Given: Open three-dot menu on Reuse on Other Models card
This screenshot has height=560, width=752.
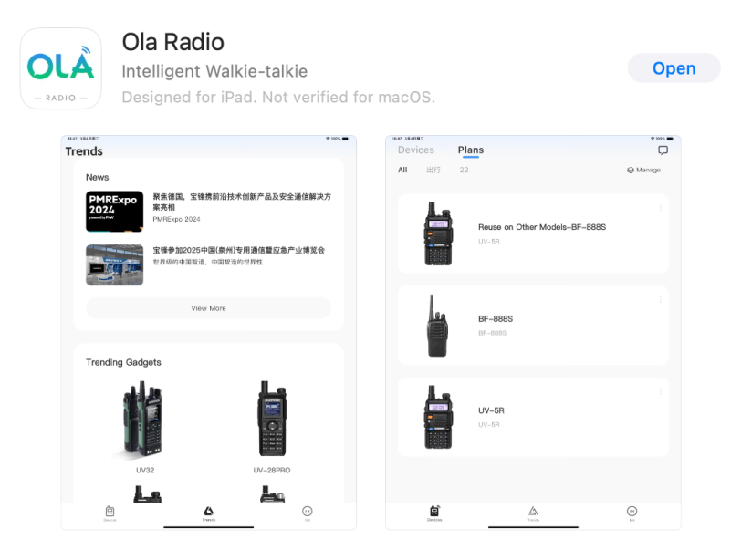Looking at the screenshot, I should tap(660, 208).
